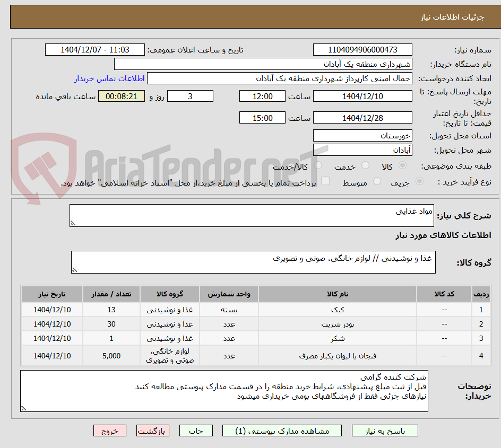The image size is (501, 448).
Task: Click response deadline time 12:00 field
Action: [262, 96]
